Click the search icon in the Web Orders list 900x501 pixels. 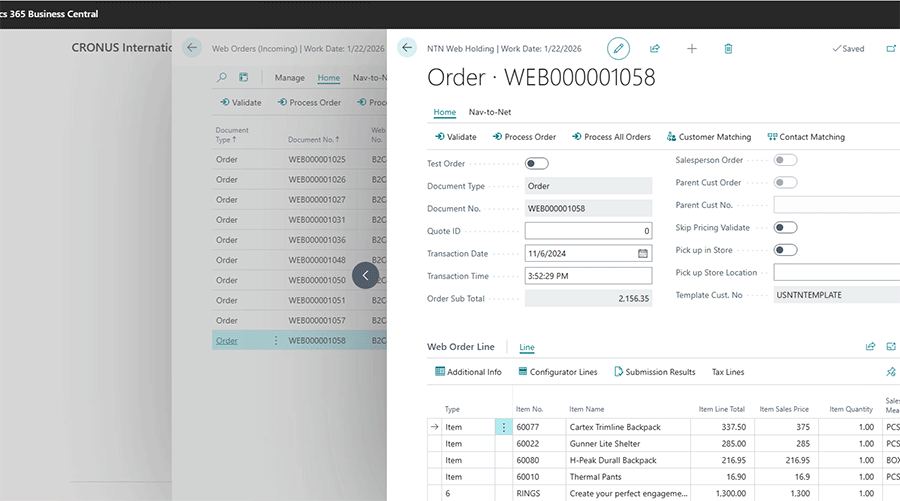click(222, 77)
